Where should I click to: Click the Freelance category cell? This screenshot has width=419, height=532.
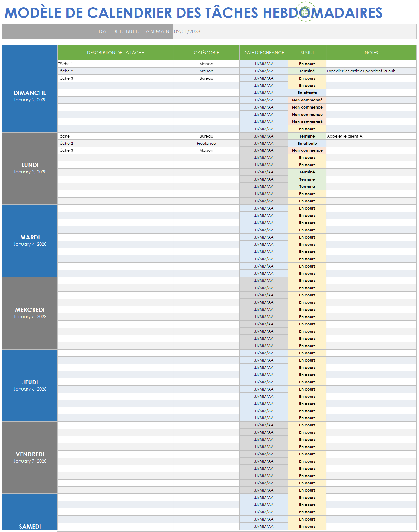coord(206,143)
